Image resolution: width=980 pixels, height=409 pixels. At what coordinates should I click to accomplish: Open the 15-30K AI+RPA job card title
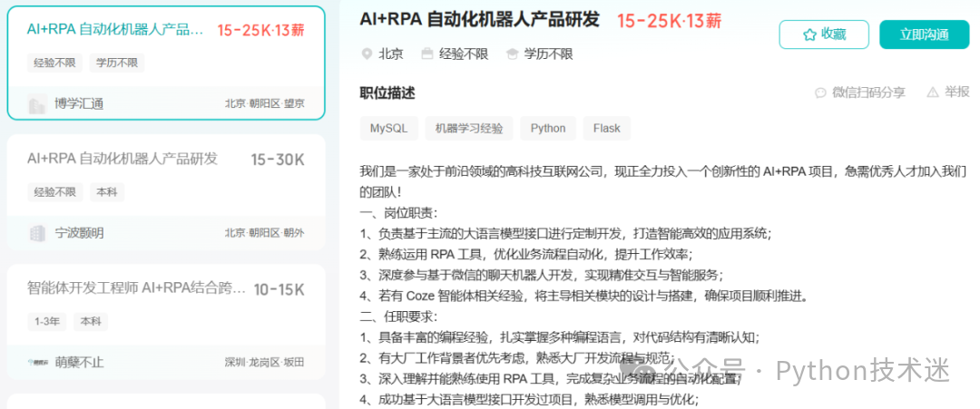122,159
